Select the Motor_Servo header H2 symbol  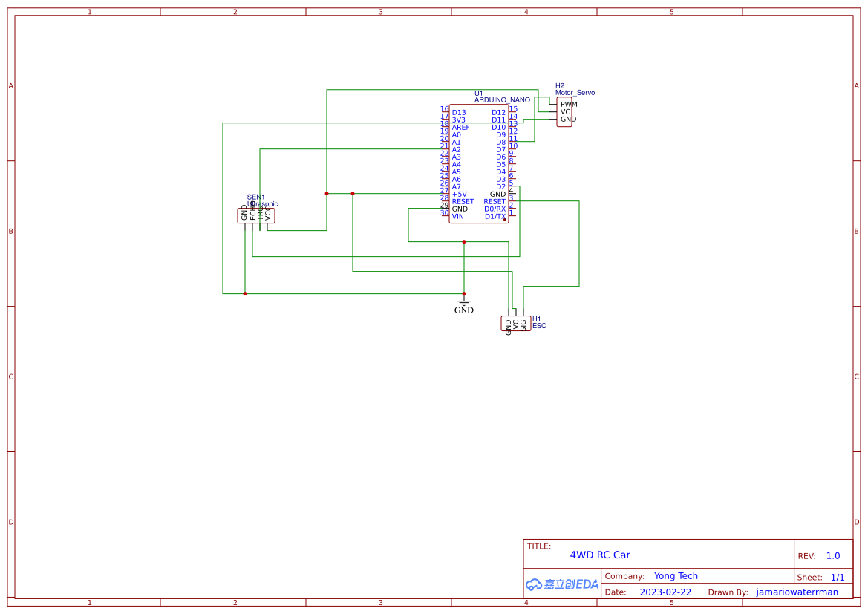coord(564,113)
